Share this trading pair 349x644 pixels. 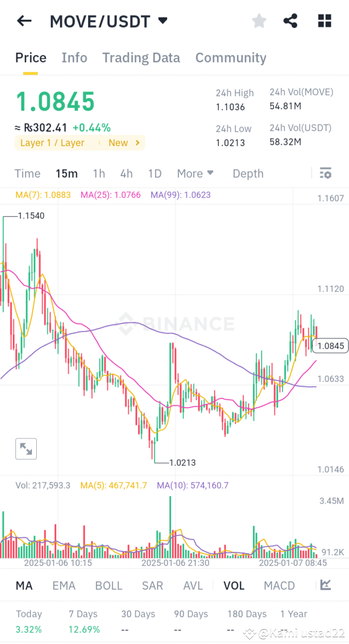pos(290,20)
